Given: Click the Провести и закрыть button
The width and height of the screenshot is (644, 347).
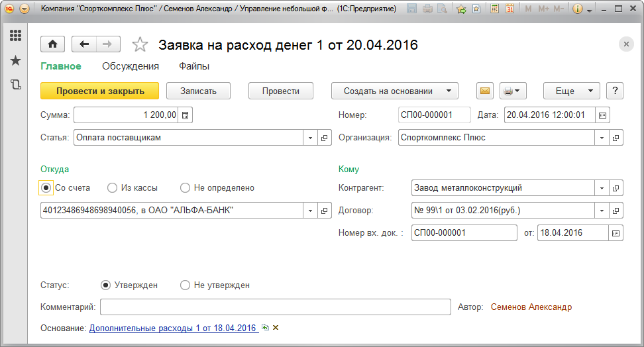Looking at the screenshot, I should point(100,91).
